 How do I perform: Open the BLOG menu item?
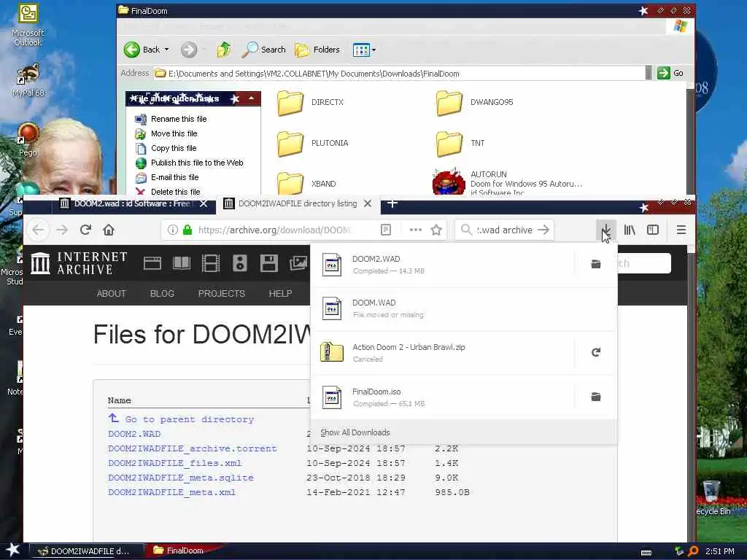coord(162,294)
